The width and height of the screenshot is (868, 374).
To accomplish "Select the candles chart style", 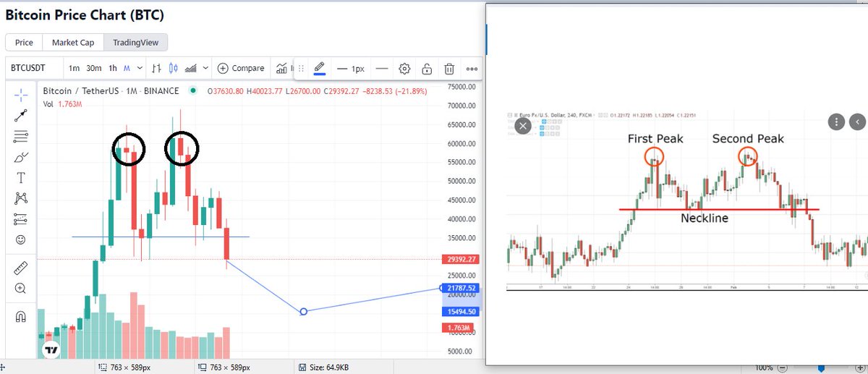I will tap(173, 68).
